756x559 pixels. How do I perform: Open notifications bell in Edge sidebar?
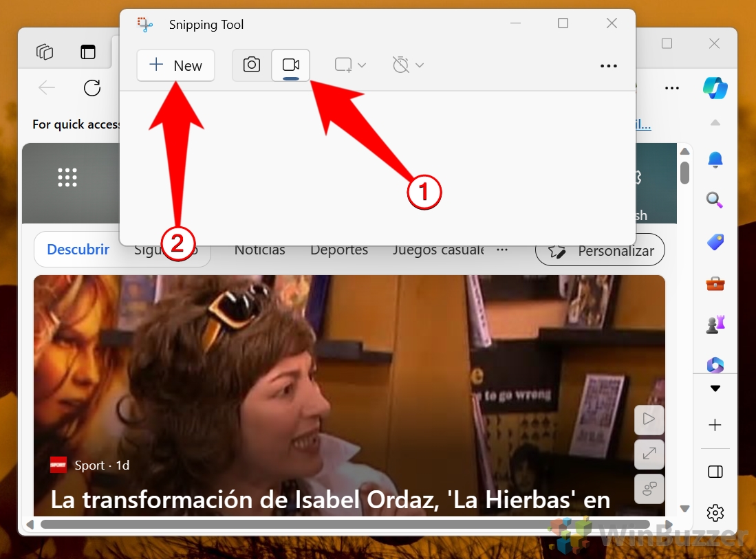click(715, 160)
